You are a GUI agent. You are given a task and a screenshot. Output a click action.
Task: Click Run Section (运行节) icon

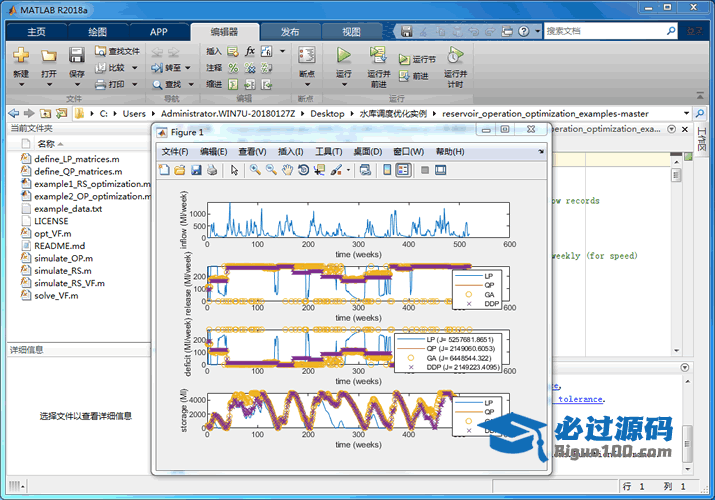pos(404,59)
